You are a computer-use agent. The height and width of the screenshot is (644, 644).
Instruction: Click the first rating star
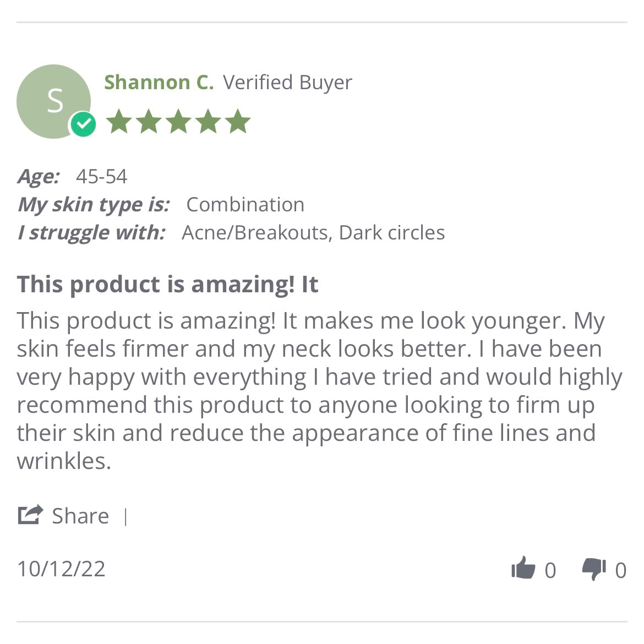coord(119,122)
